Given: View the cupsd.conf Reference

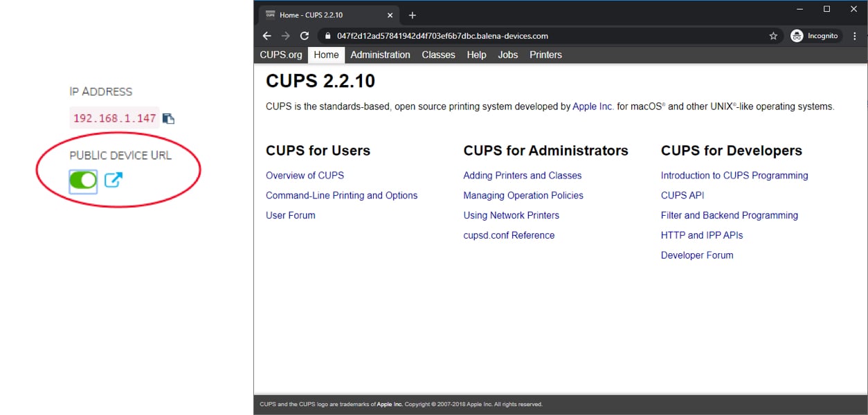Looking at the screenshot, I should point(509,235).
